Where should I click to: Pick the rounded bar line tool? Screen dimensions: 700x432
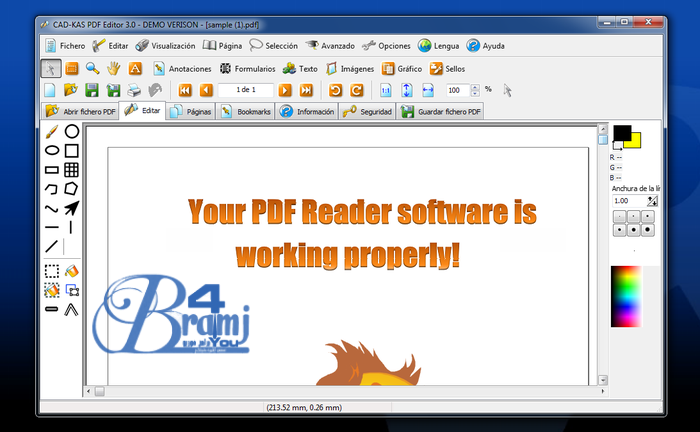[52, 309]
